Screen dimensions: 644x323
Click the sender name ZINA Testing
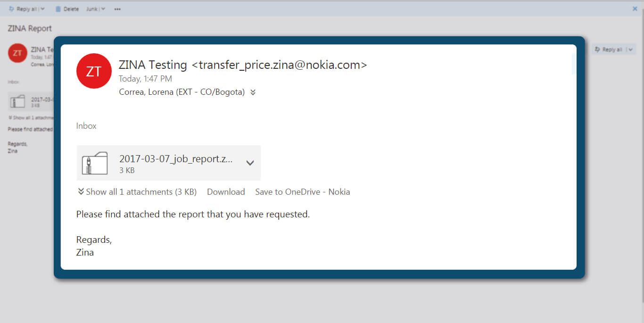153,65
